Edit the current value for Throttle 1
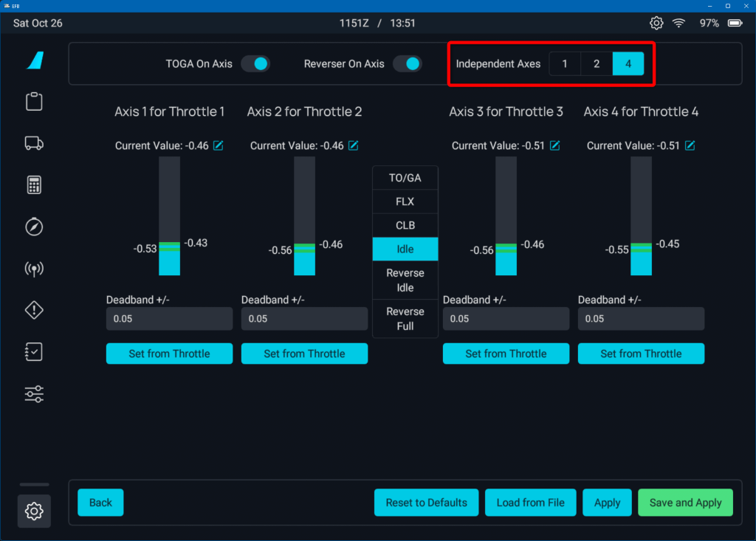This screenshot has width=756, height=541. [219, 145]
